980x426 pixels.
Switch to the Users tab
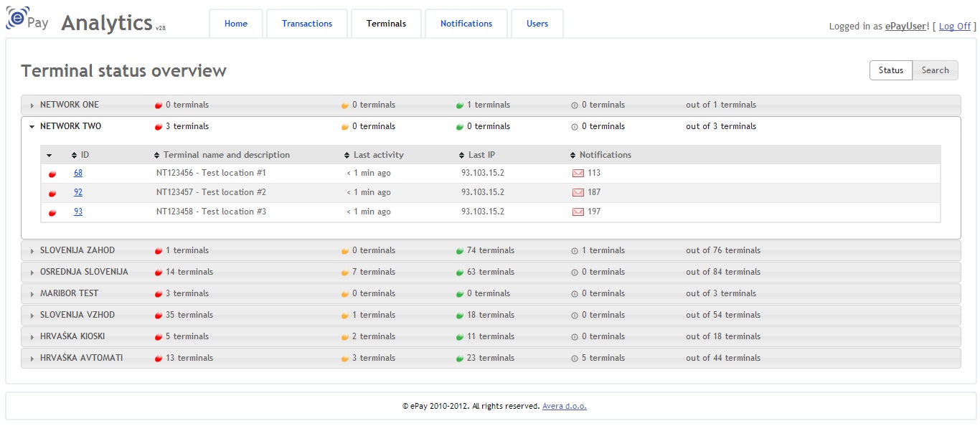(x=537, y=24)
